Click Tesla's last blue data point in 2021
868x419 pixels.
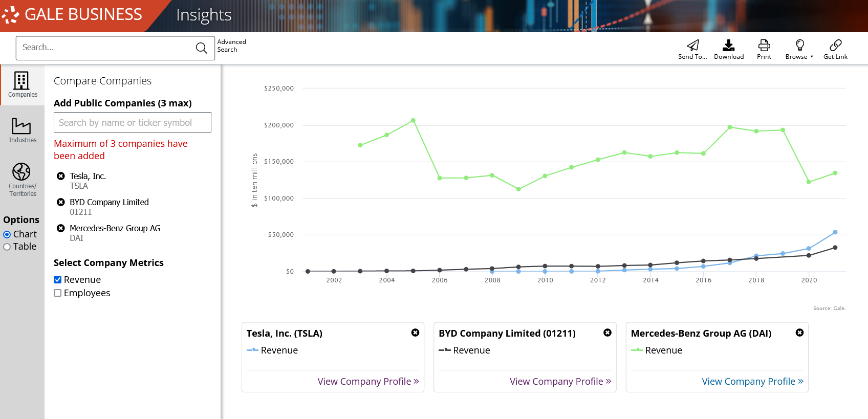click(835, 232)
